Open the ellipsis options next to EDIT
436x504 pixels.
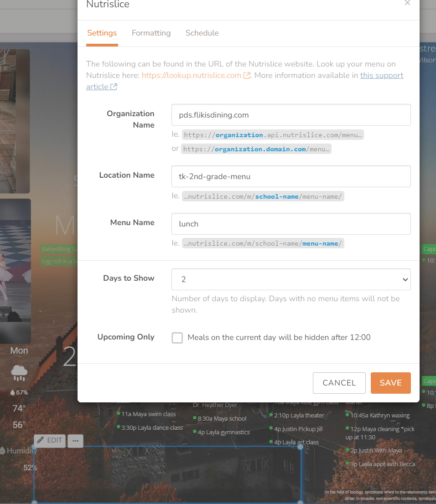[75, 441]
